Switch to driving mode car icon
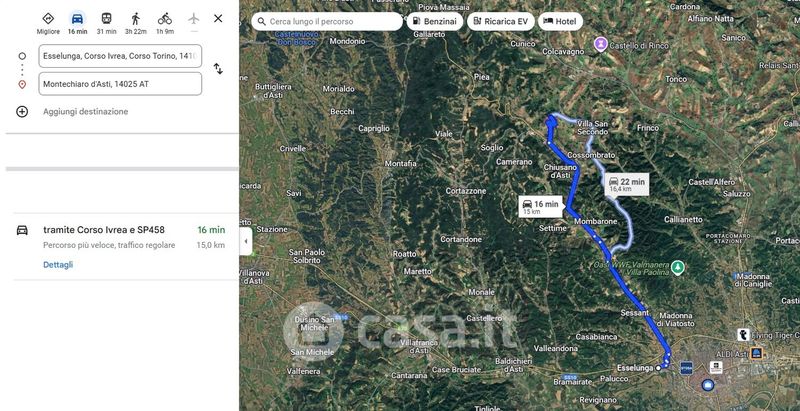This screenshot has width=800, height=411. point(78,19)
